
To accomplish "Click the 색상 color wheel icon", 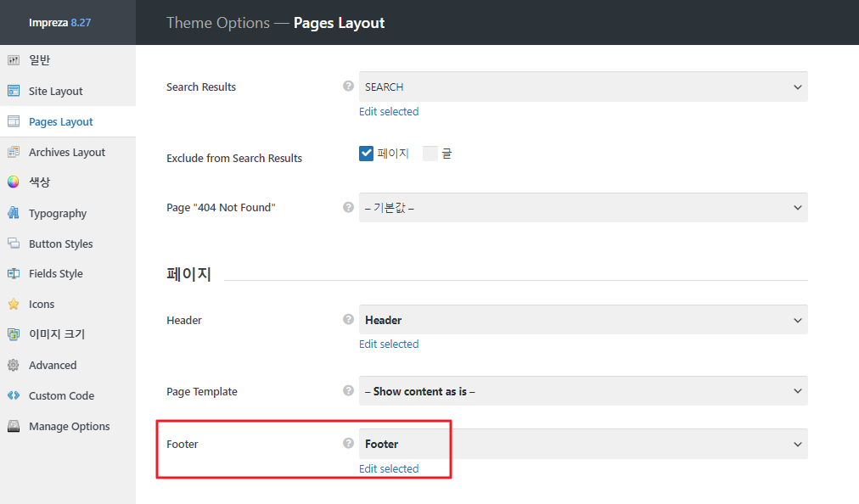I will [14, 182].
